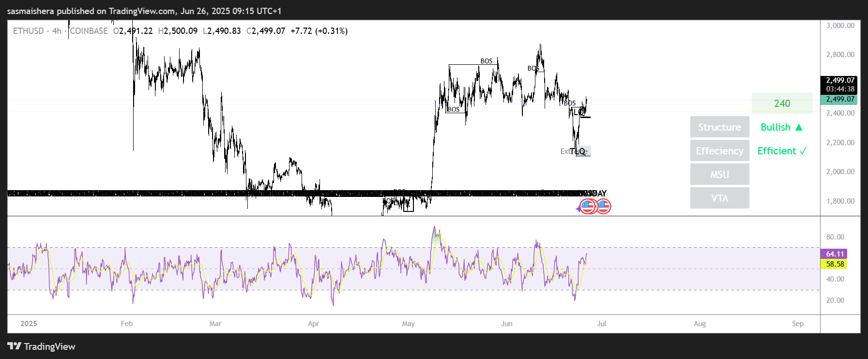Click the Effeciency label cell

719,151
